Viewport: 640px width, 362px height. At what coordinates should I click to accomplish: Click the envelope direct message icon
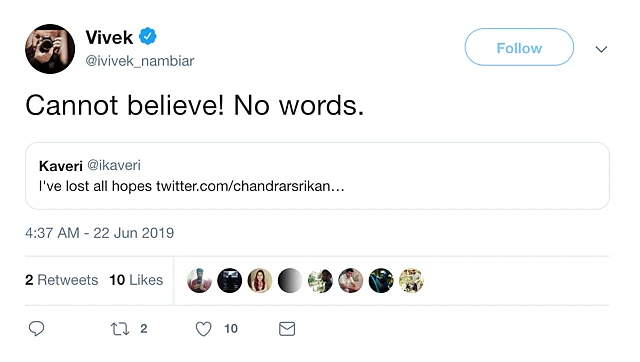(x=287, y=329)
